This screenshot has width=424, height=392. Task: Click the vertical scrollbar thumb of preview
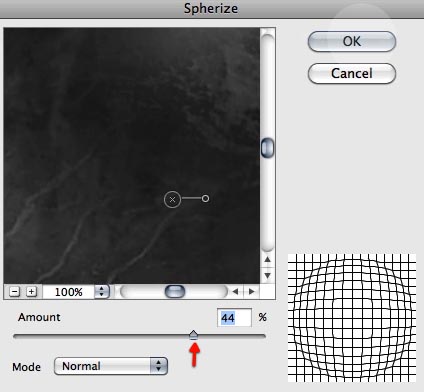267,147
